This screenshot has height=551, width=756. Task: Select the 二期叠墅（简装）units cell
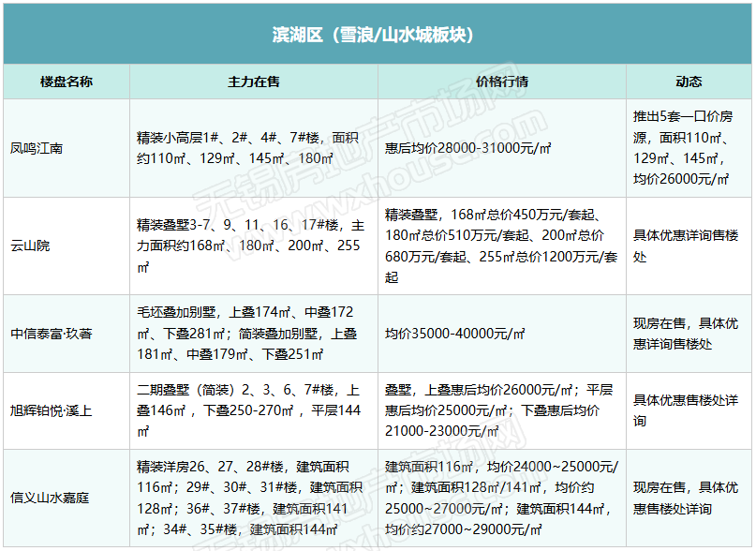pos(253,410)
